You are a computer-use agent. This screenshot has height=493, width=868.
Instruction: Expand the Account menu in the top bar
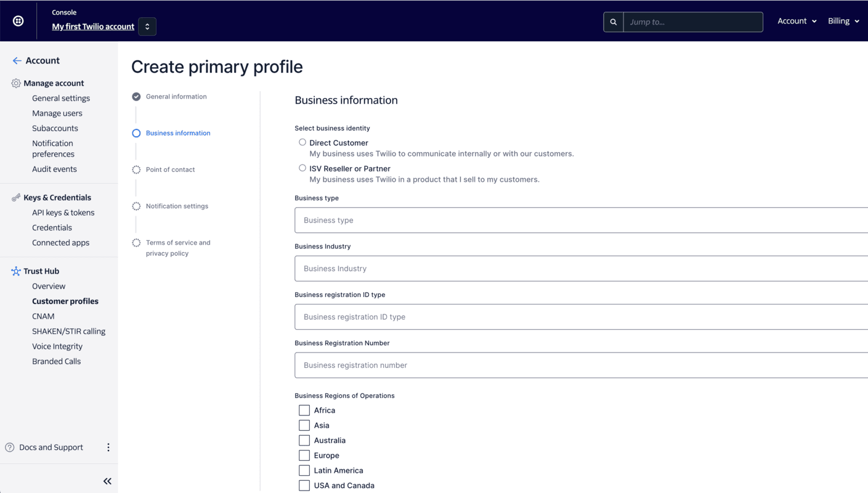(x=797, y=20)
